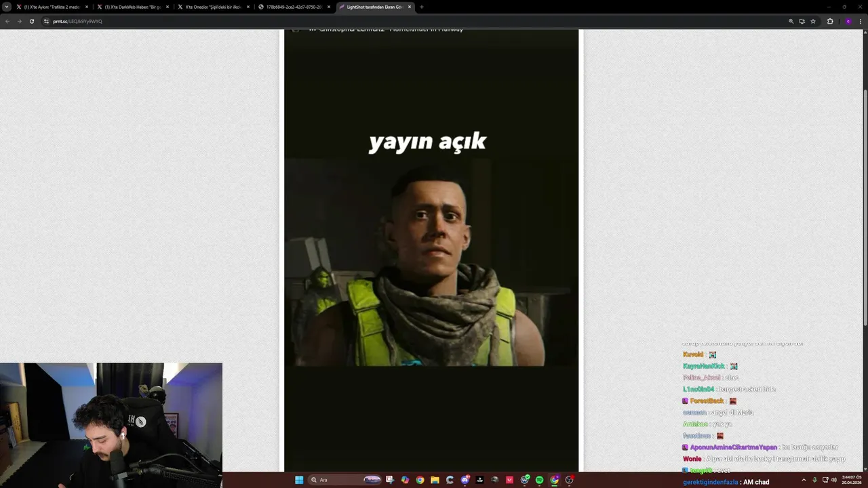Viewport: 868px width, 488px height.
Task: Switch to the X'te Aykırı tab
Action: [x=52, y=7]
